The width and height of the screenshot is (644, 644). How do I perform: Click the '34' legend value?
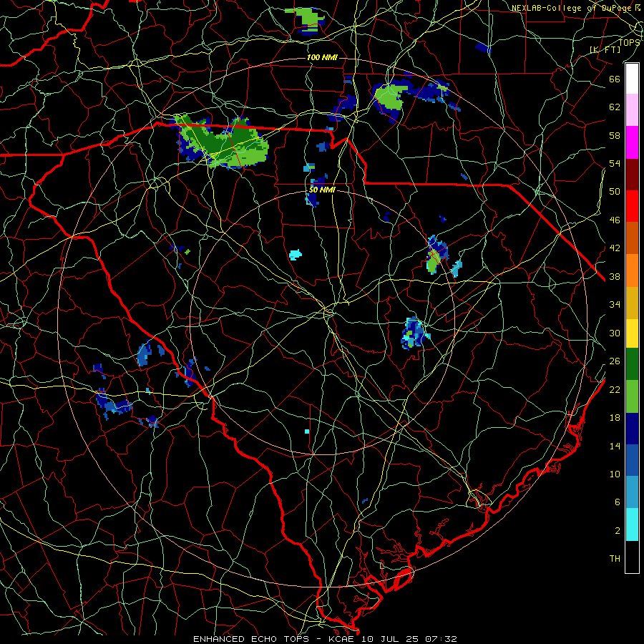[x=615, y=304]
